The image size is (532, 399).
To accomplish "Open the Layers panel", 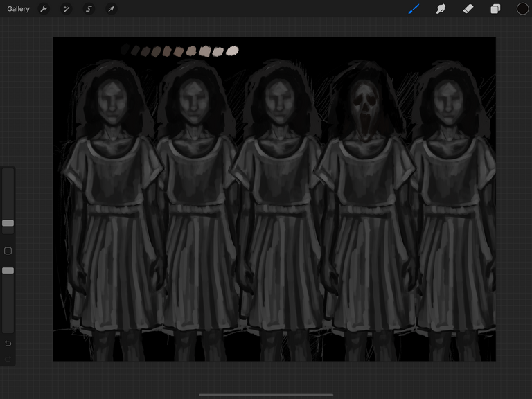I will [x=495, y=9].
